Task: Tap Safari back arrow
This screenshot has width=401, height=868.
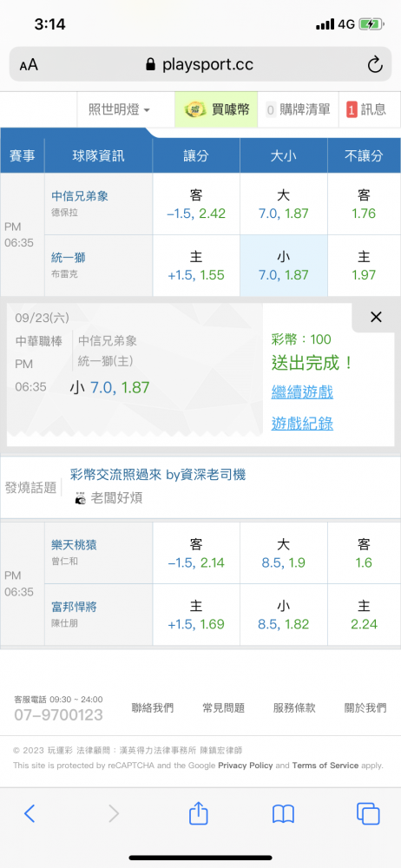Action: pyautogui.click(x=30, y=813)
